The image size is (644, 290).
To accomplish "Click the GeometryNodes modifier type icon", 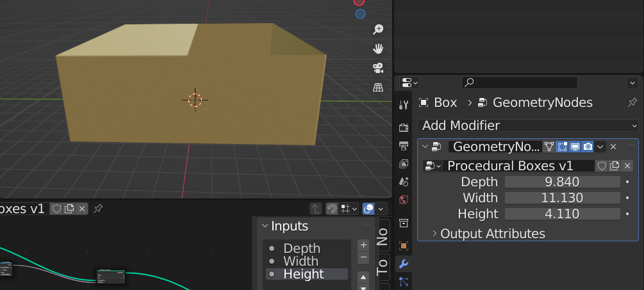I will [x=436, y=147].
